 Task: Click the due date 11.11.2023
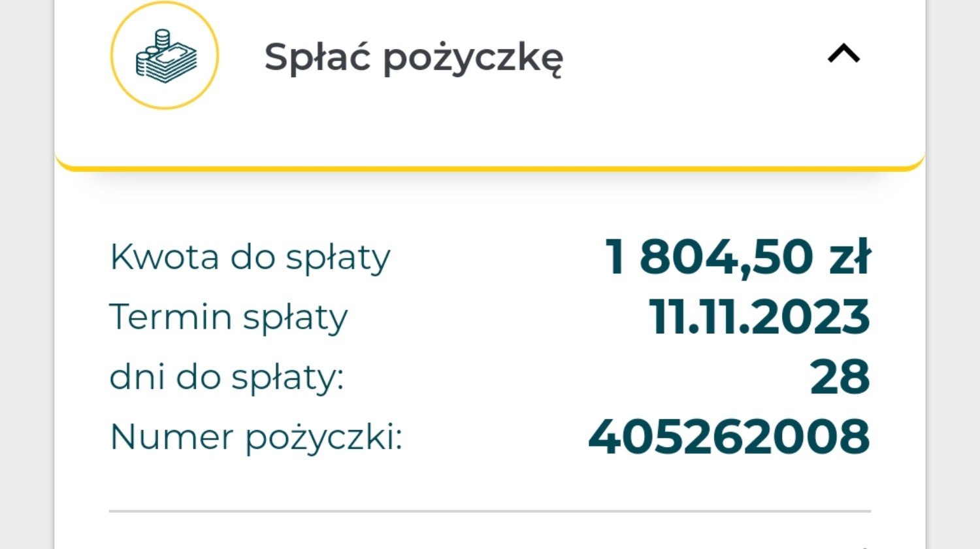click(760, 317)
